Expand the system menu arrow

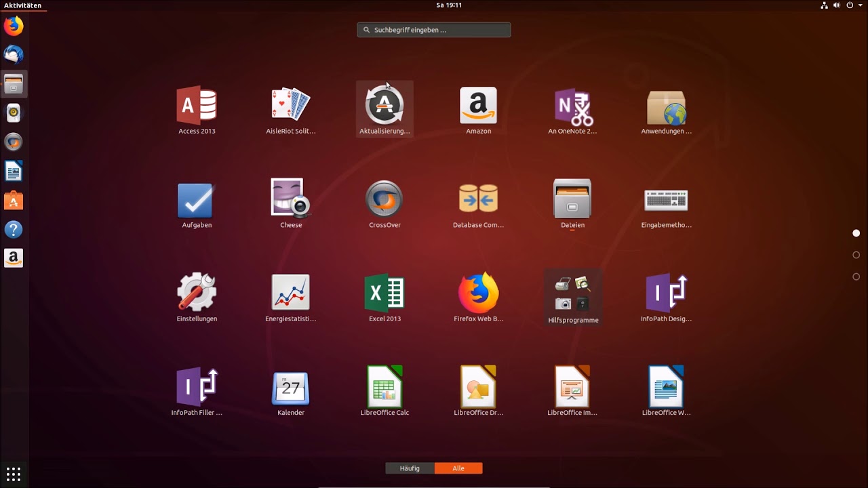(x=860, y=5)
